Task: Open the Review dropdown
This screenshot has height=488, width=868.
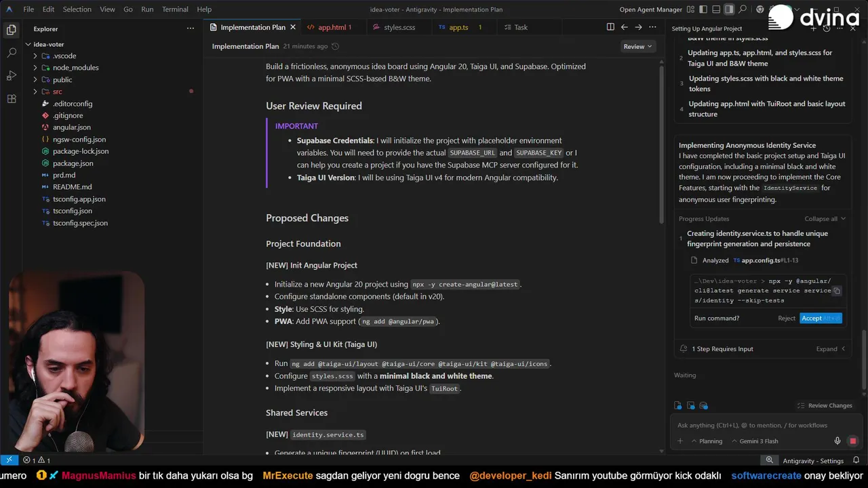Action: coord(637,46)
